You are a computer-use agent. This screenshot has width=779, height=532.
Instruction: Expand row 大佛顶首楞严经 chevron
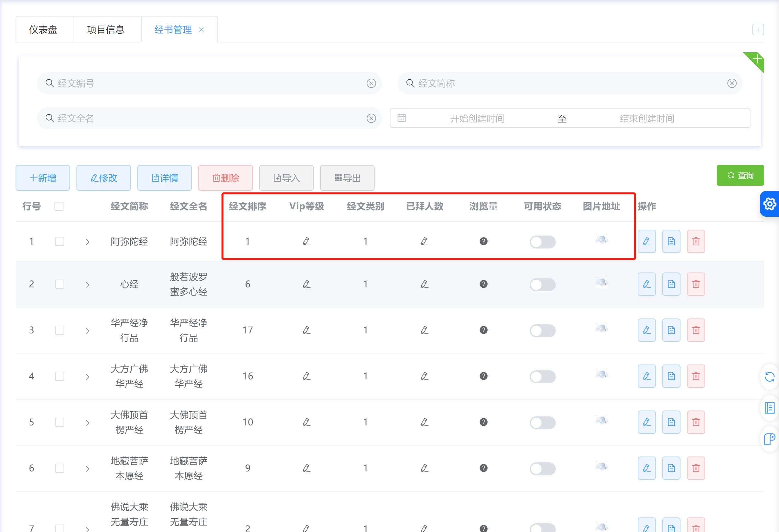click(87, 422)
